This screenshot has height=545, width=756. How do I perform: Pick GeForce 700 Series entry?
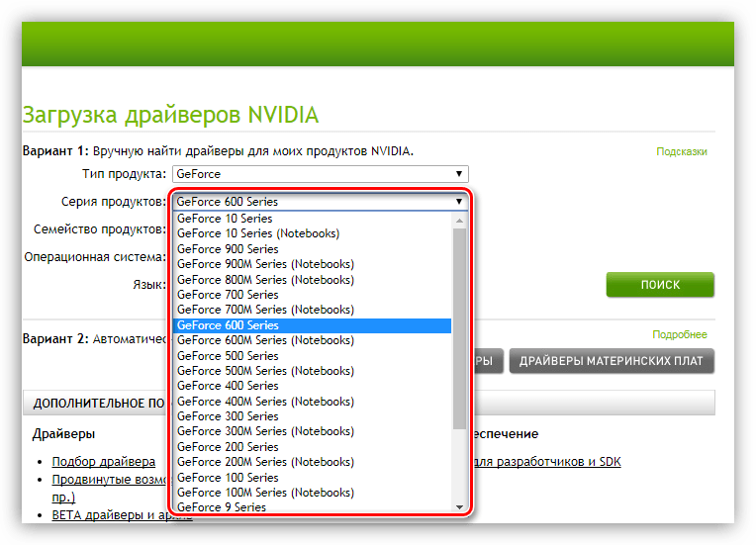point(313,295)
